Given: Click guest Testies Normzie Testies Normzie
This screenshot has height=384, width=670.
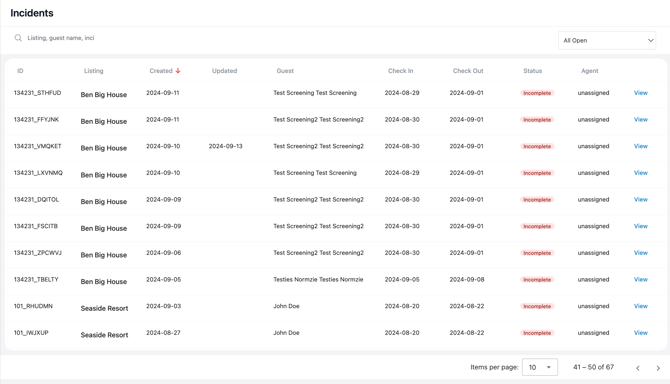Looking at the screenshot, I should pos(318,279).
